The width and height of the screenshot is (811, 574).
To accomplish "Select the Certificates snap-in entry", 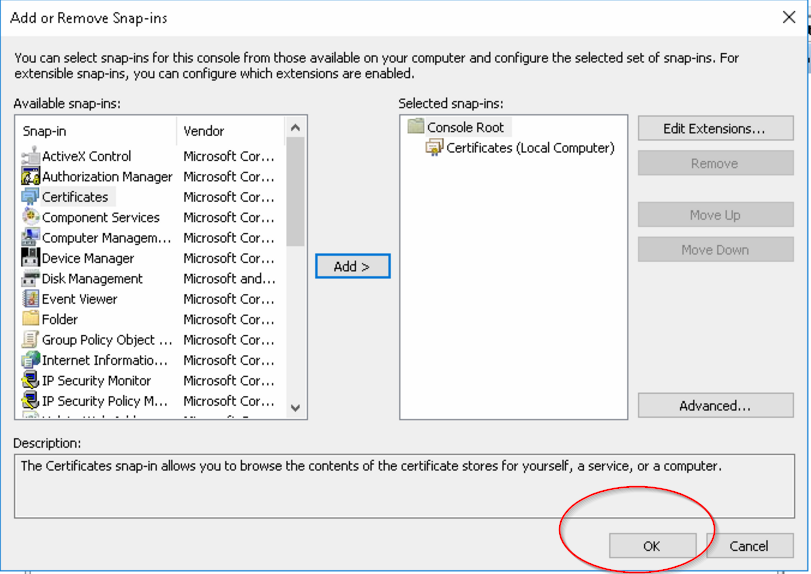I will (75, 197).
